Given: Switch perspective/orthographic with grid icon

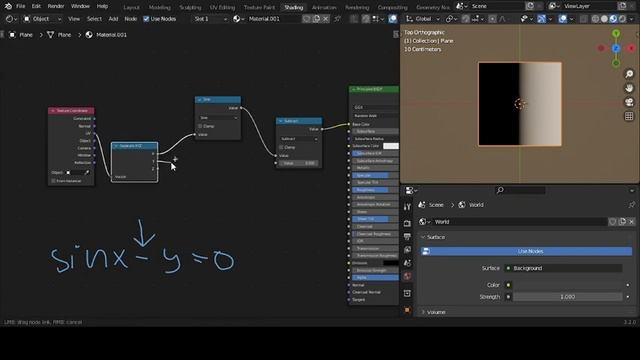Looking at the screenshot, I should click(x=629, y=116).
